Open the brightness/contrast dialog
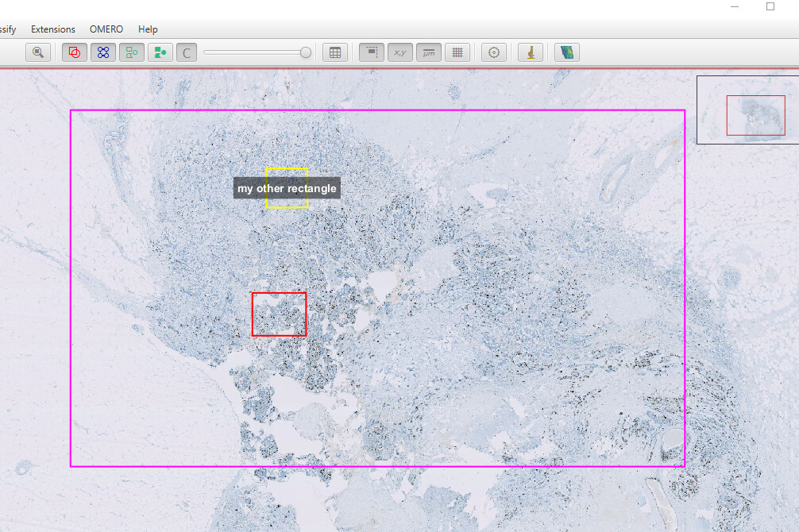 coord(186,52)
